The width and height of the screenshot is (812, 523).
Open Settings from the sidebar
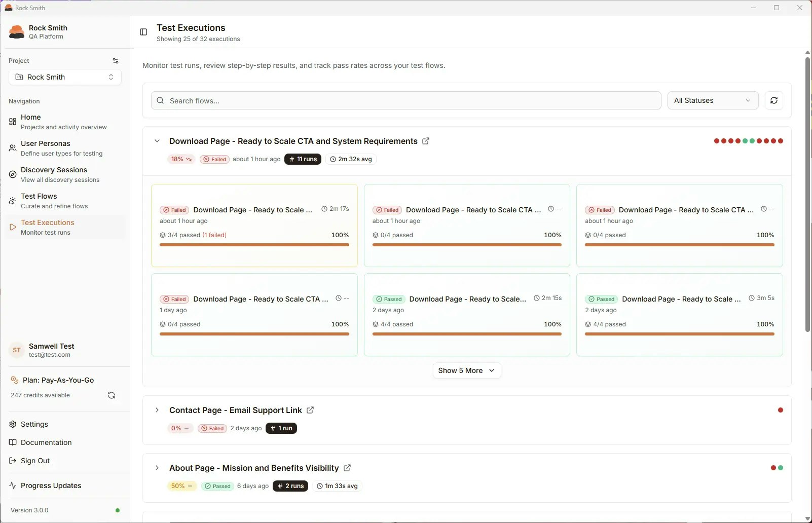(x=34, y=424)
